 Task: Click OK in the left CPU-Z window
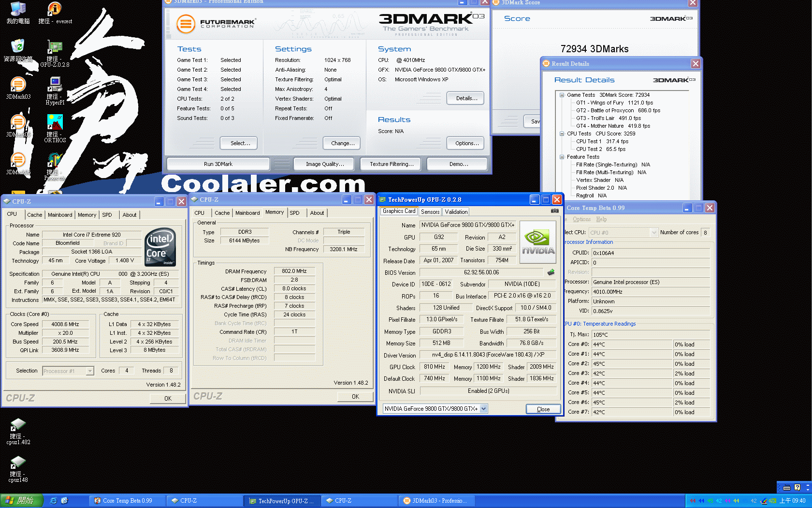tap(168, 399)
